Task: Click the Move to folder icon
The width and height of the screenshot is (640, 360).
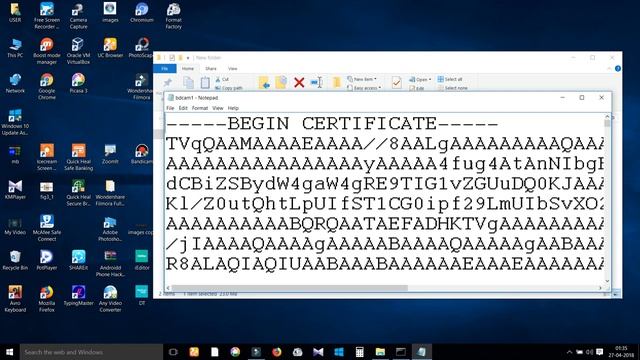Action: point(264,83)
